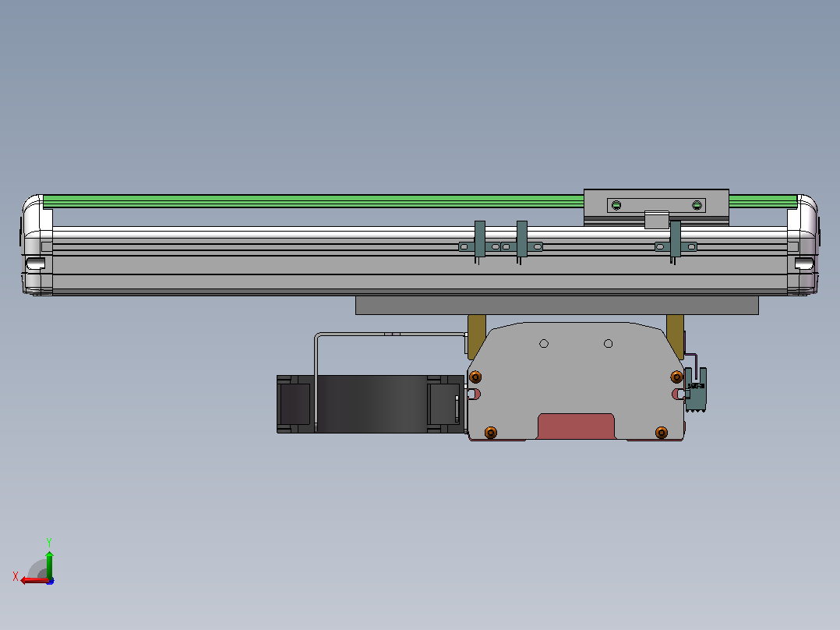Click the "X" label of the triad
840x630 pixels.
pos(16,576)
